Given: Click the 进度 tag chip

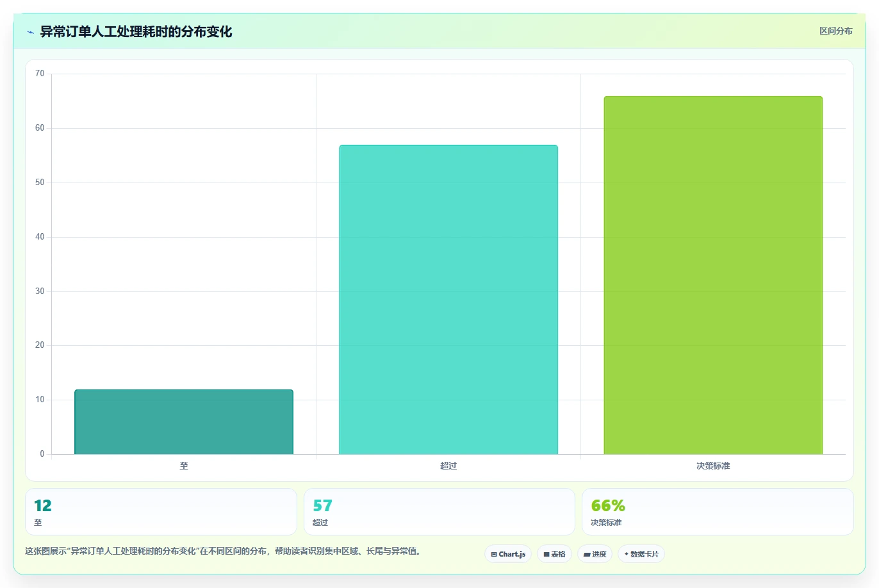Looking at the screenshot, I should [595, 554].
